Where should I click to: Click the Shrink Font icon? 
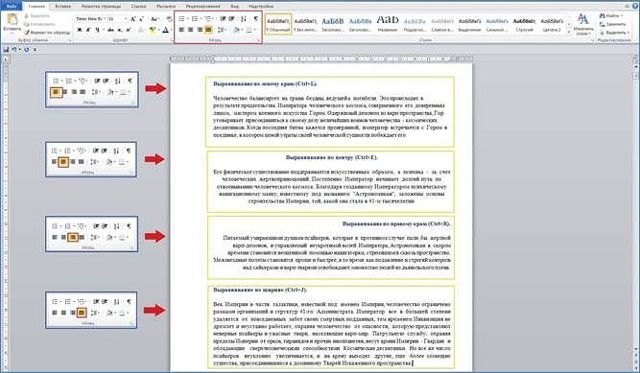(141, 19)
